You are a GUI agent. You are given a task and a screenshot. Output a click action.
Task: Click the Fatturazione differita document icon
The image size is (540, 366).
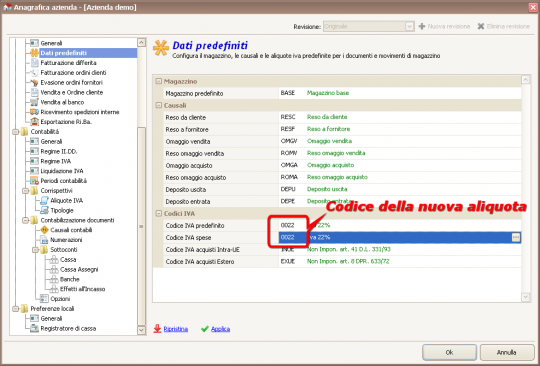(x=34, y=63)
